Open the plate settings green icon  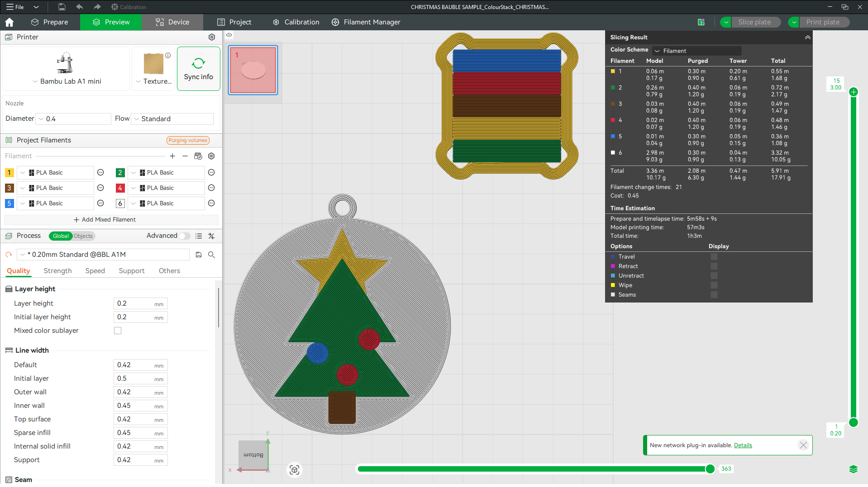coord(701,22)
